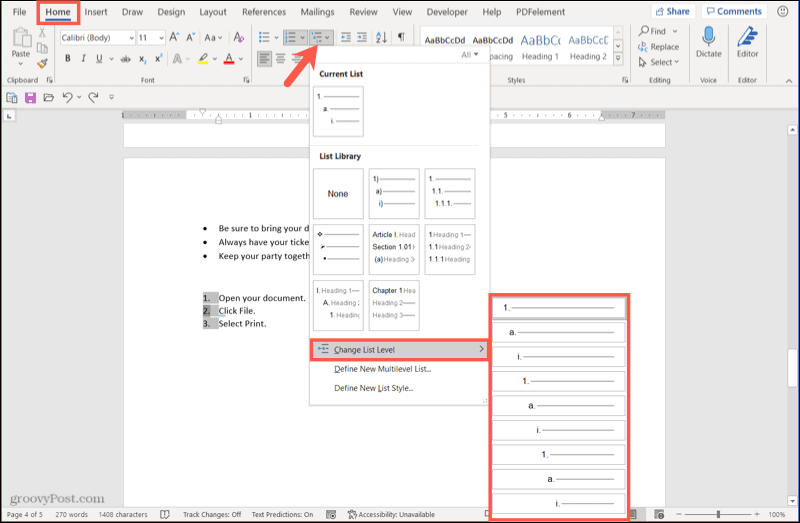The height and width of the screenshot is (523, 800).
Task: Increase font size with the grow font icon
Action: tap(174, 37)
